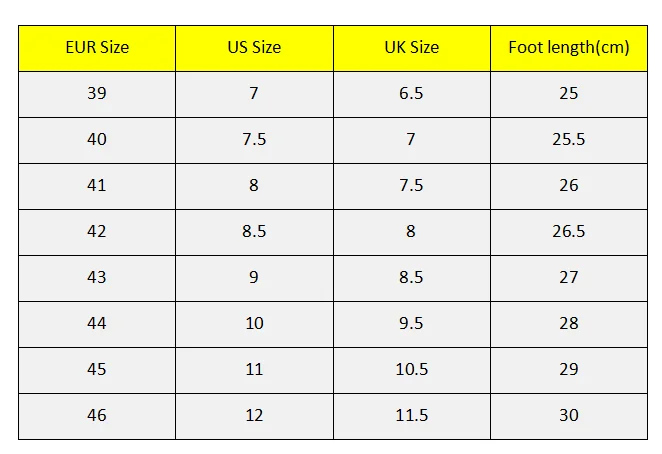Click EUR size 39 cell
The width and height of the screenshot is (662, 454).
pos(97,94)
